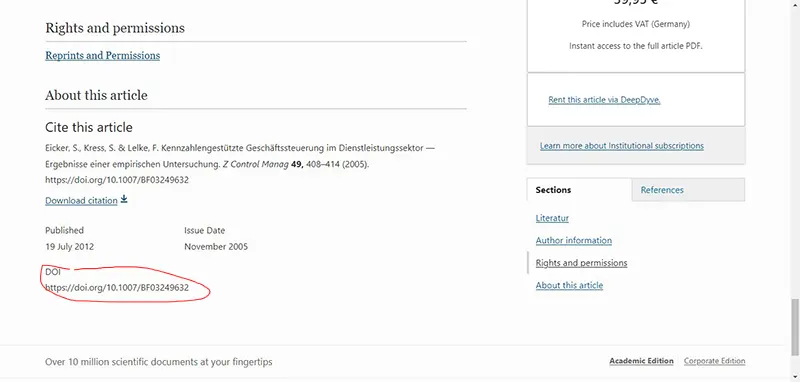Click the DOI URL under the DOI label
800x382 pixels.
coord(117,288)
